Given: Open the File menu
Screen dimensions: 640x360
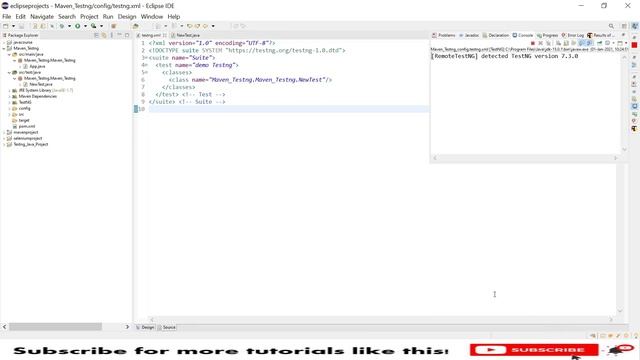Looking at the screenshot, I should click(x=7, y=17).
